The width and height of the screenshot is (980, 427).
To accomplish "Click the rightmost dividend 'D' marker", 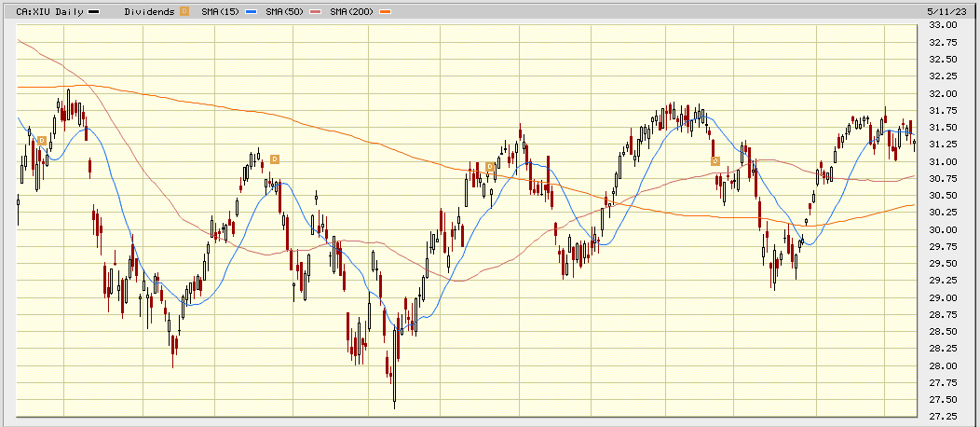I will (x=715, y=161).
